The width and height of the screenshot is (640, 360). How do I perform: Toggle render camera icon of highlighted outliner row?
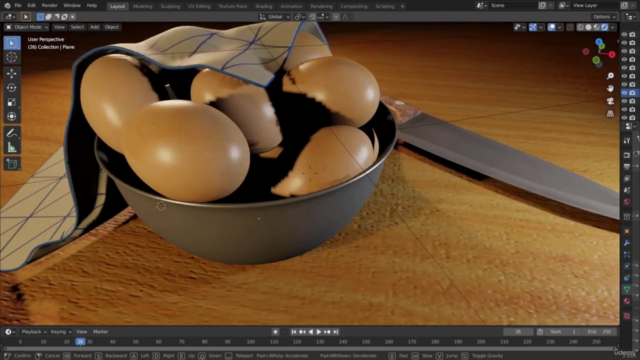tap(632, 93)
